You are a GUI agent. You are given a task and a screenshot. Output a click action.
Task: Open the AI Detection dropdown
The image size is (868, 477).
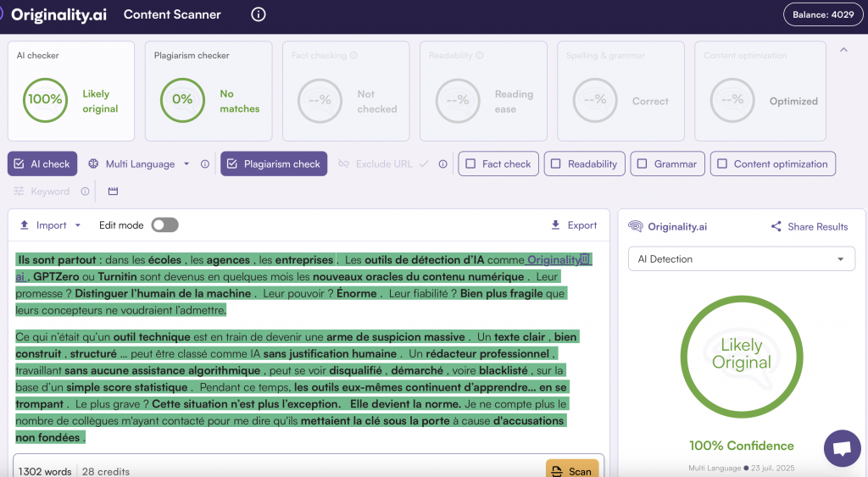(741, 259)
